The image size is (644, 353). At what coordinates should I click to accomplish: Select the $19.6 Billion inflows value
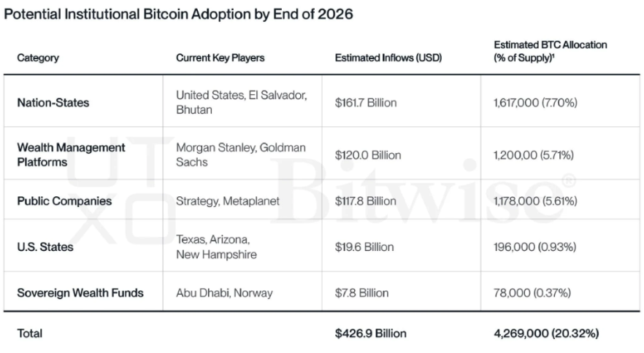(x=363, y=247)
